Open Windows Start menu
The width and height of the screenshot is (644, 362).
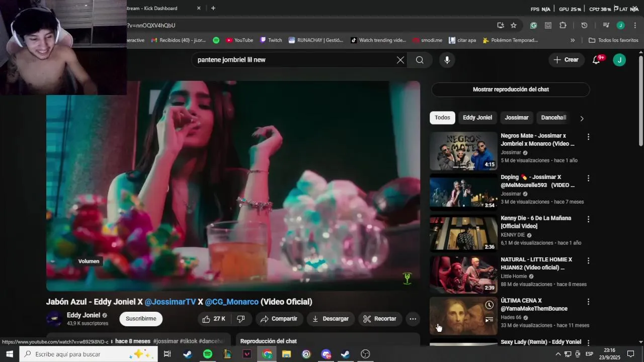(9, 354)
